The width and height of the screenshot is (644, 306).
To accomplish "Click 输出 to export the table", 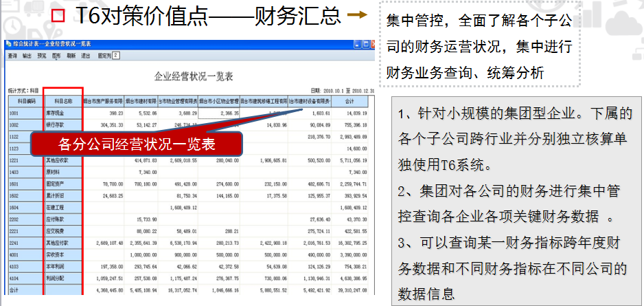I will click(x=27, y=56).
